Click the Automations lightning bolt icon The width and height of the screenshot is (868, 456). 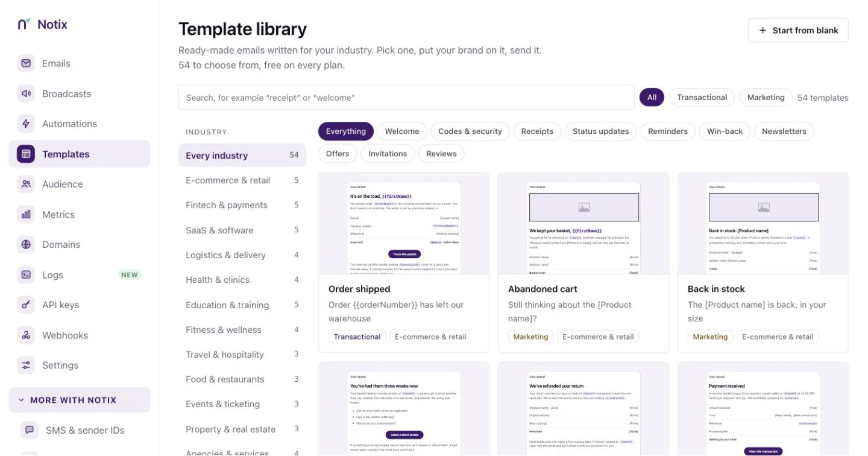[x=26, y=124]
